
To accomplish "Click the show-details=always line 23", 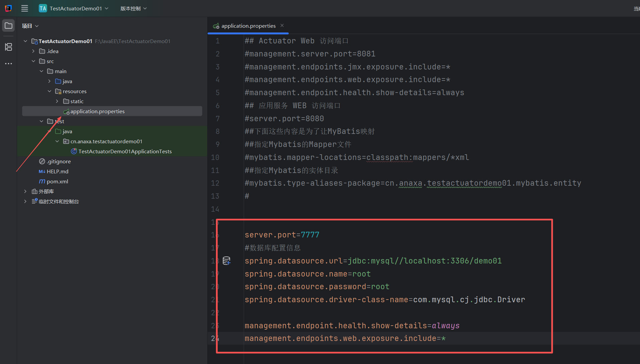I will (x=352, y=326).
